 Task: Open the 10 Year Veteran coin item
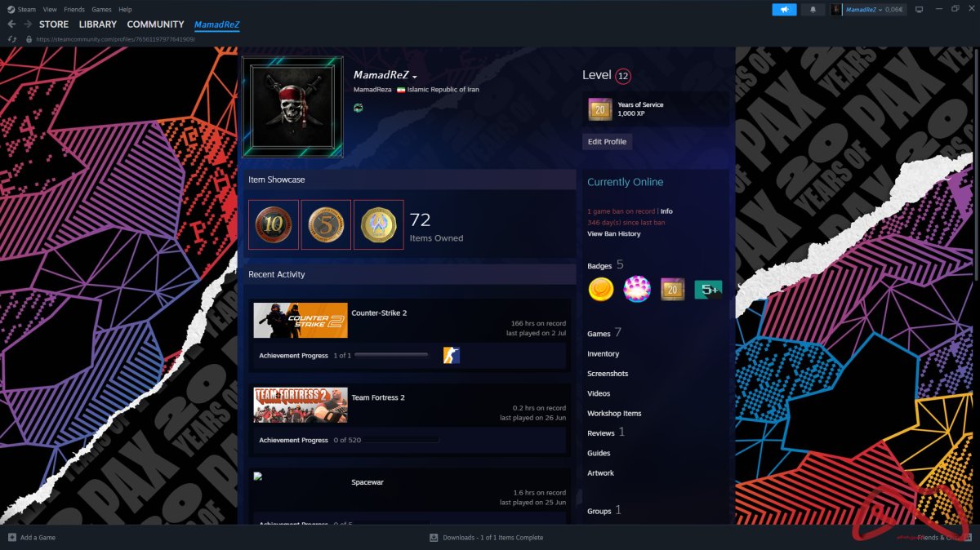tap(274, 224)
